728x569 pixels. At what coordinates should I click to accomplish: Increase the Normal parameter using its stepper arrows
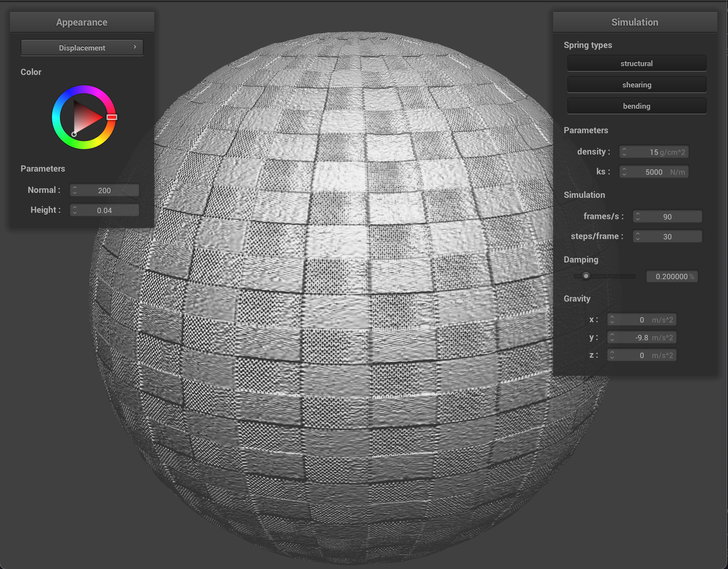pyautogui.click(x=75, y=188)
